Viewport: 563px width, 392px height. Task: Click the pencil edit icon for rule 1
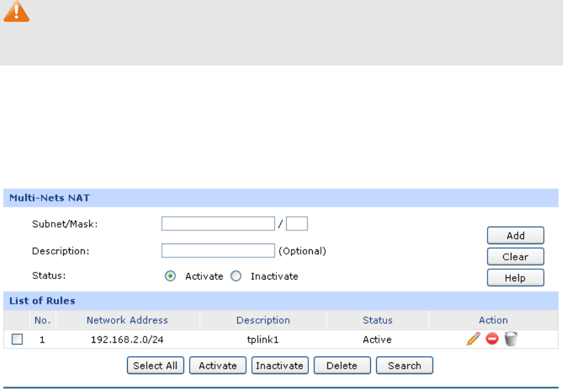tap(473, 339)
